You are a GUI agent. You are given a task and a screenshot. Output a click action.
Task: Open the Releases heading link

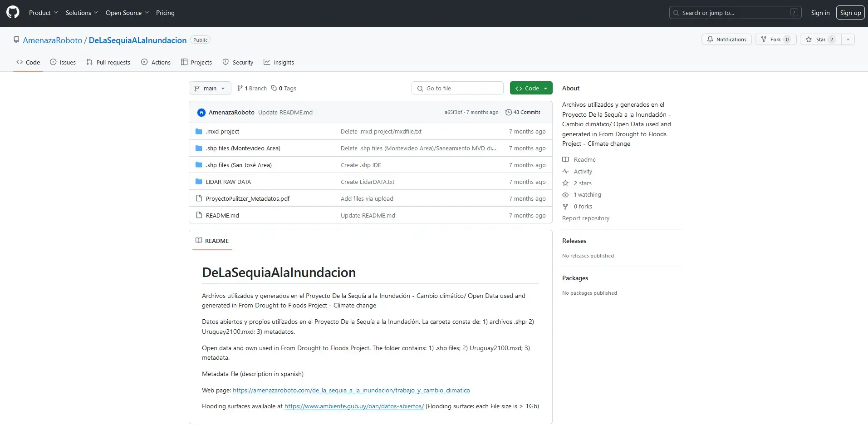pos(574,241)
